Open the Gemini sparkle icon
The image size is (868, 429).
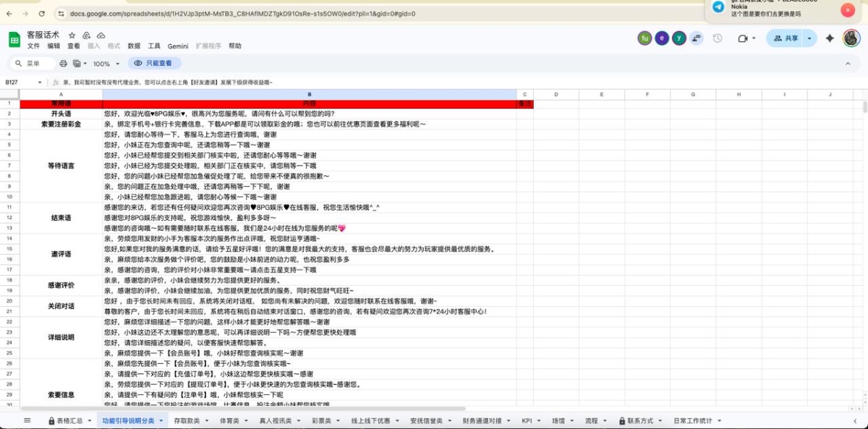pyautogui.click(x=830, y=38)
